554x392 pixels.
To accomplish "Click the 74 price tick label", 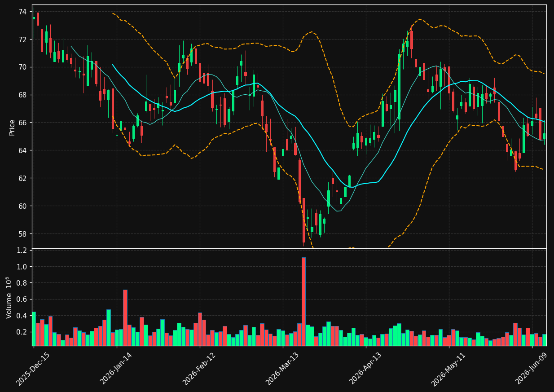I will pos(23,12).
